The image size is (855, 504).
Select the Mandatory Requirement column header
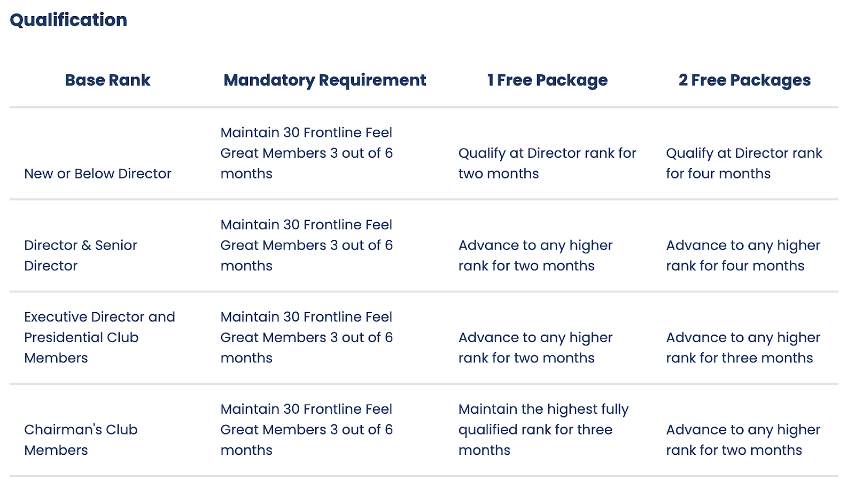click(x=324, y=80)
